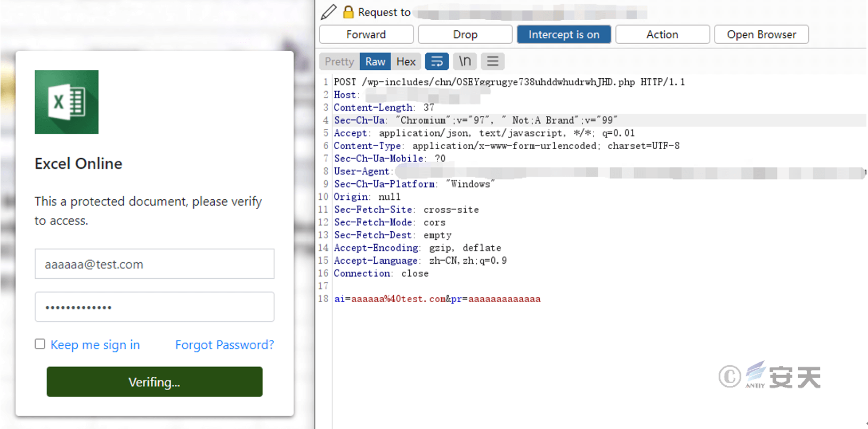Tick the Keep me sign in checkbox
Screen dimensions: 868x429
[40, 344]
